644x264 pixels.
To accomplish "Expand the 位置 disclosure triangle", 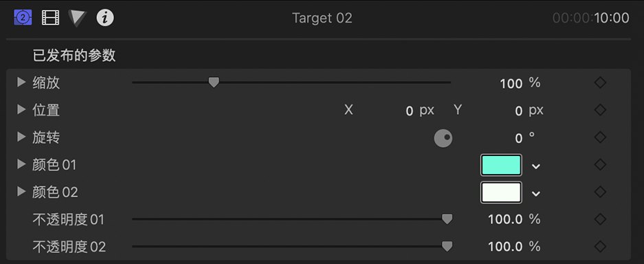I will (21, 109).
